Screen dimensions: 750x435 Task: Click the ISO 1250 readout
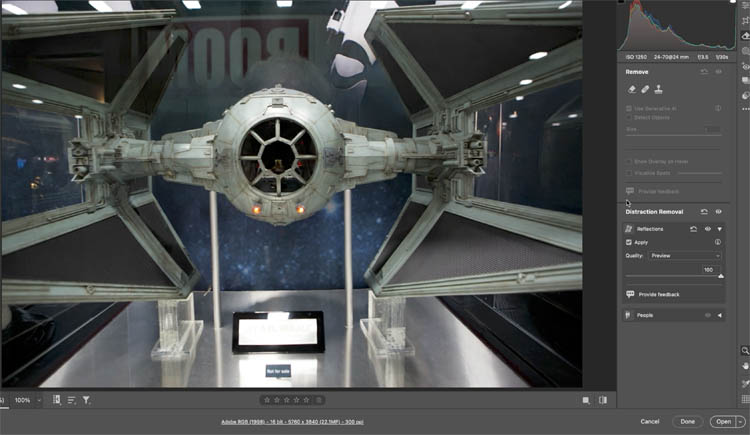(636, 57)
